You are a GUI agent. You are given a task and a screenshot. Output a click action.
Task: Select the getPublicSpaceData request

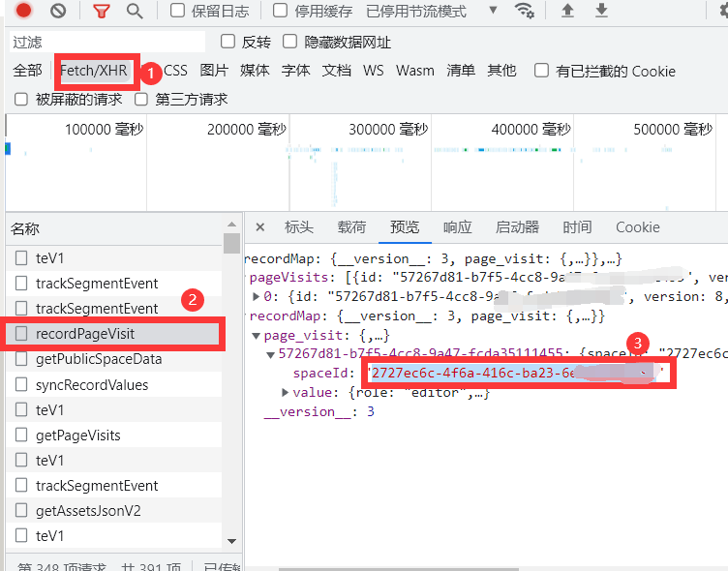pyautogui.click(x=99, y=359)
